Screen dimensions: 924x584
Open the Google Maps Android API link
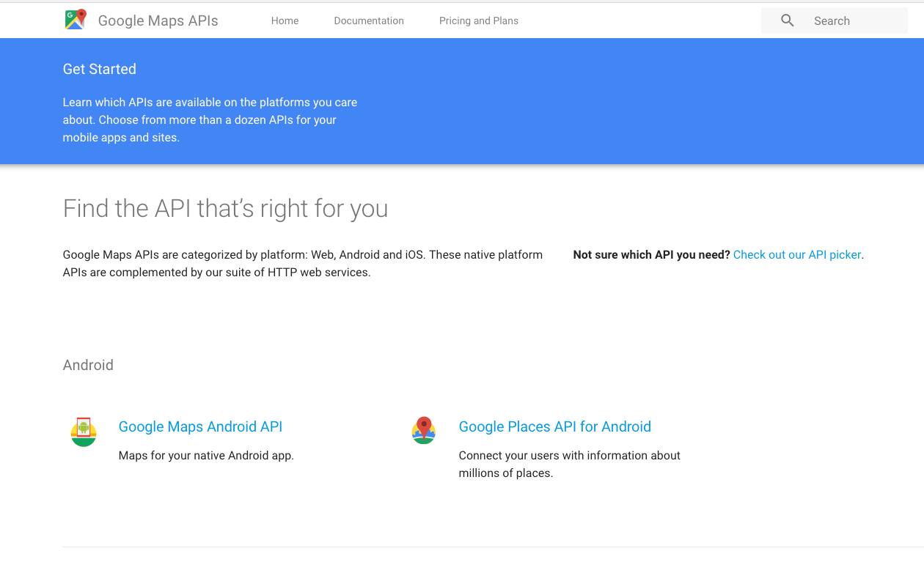200,426
